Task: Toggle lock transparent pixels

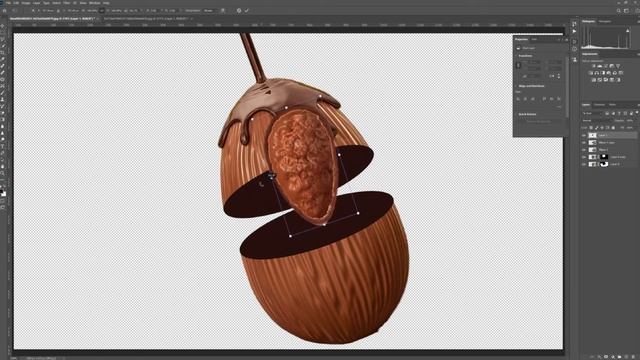Action: [591, 128]
